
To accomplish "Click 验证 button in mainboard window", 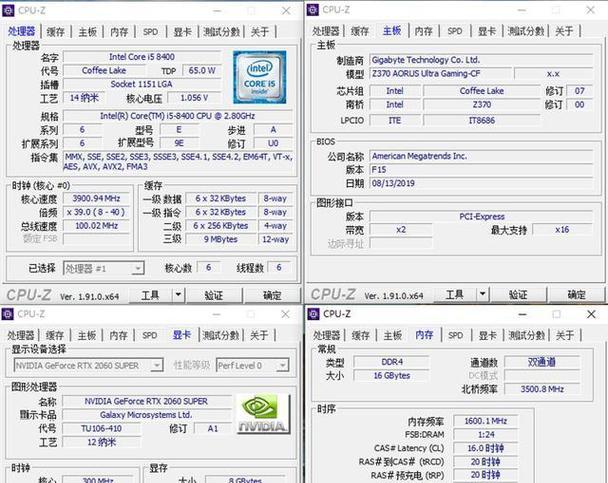I will coord(518,295).
